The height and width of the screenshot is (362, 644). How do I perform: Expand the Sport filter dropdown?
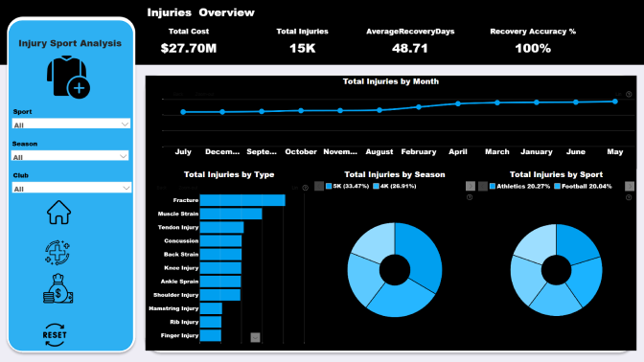pyautogui.click(x=71, y=124)
